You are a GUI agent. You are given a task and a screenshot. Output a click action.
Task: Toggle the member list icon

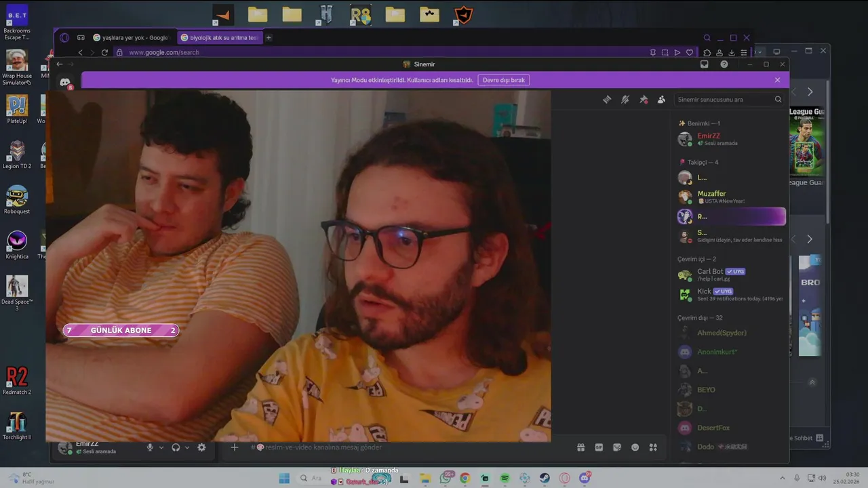[661, 100]
